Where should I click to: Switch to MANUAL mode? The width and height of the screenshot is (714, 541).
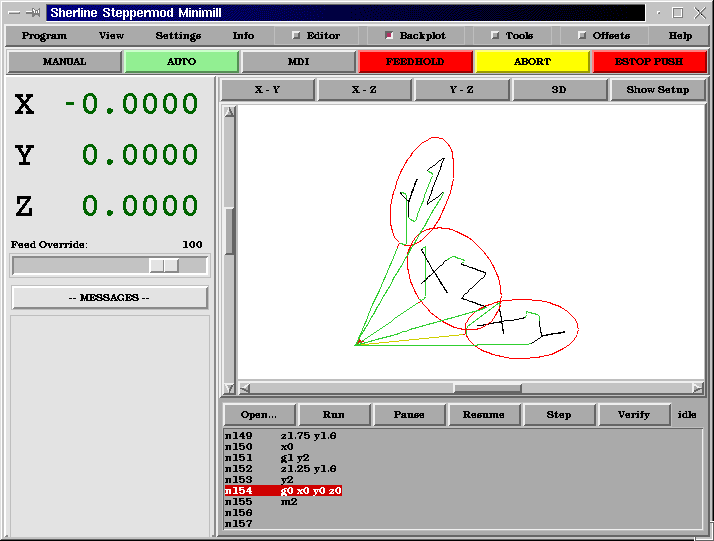pyautogui.click(x=64, y=61)
